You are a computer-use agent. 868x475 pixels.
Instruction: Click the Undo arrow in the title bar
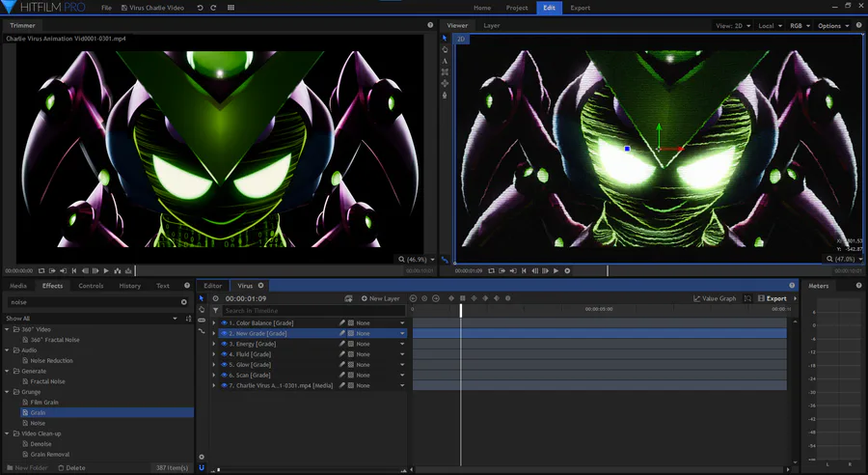[x=200, y=8]
